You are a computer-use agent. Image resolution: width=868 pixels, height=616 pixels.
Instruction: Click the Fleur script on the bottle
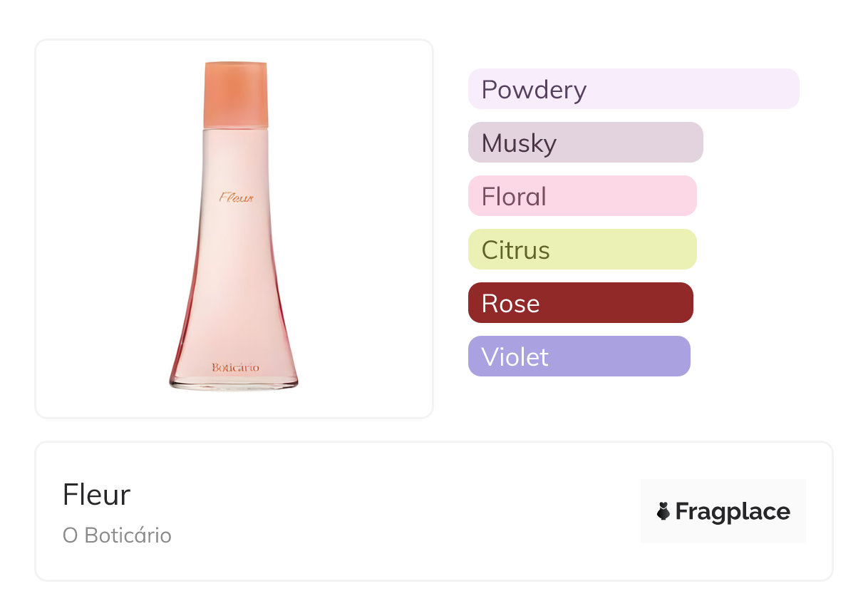tap(236, 197)
